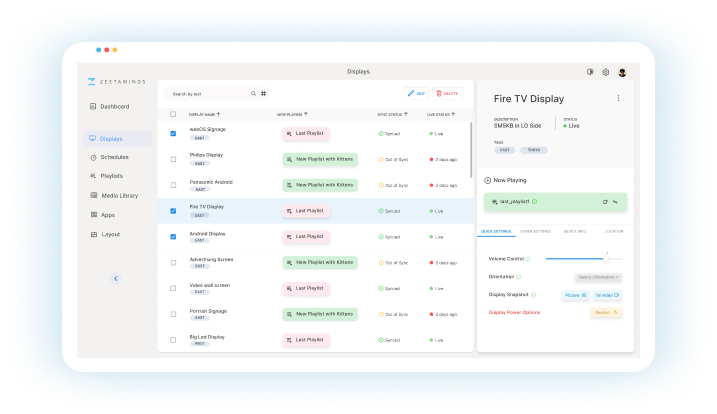The image size is (717, 414).
Task: Switch to Quick Settings tab
Action: pyautogui.click(x=496, y=231)
